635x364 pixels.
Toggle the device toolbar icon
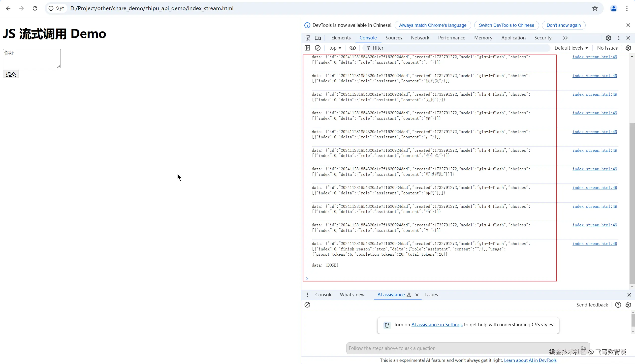(318, 38)
